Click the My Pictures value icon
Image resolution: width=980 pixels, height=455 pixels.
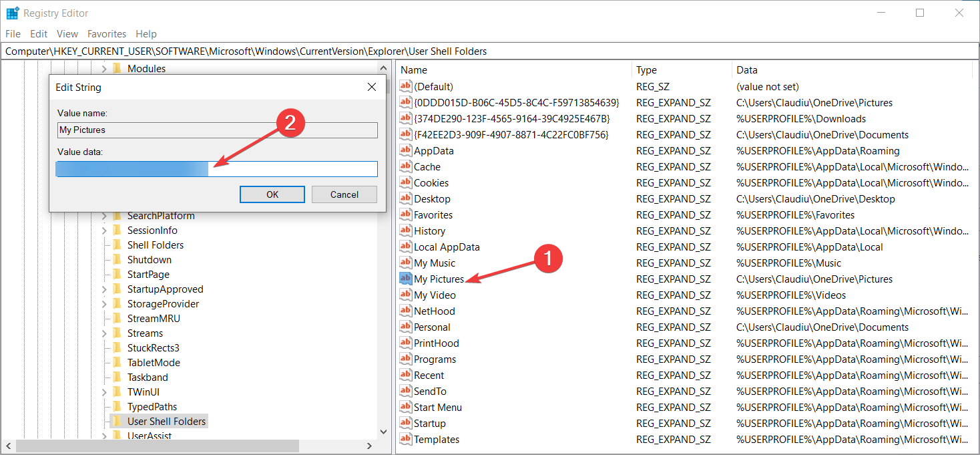pyautogui.click(x=406, y=279)
